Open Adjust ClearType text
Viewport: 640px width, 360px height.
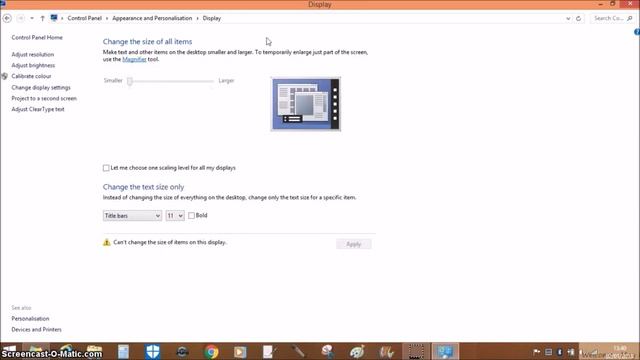click(x=38, y=109)
